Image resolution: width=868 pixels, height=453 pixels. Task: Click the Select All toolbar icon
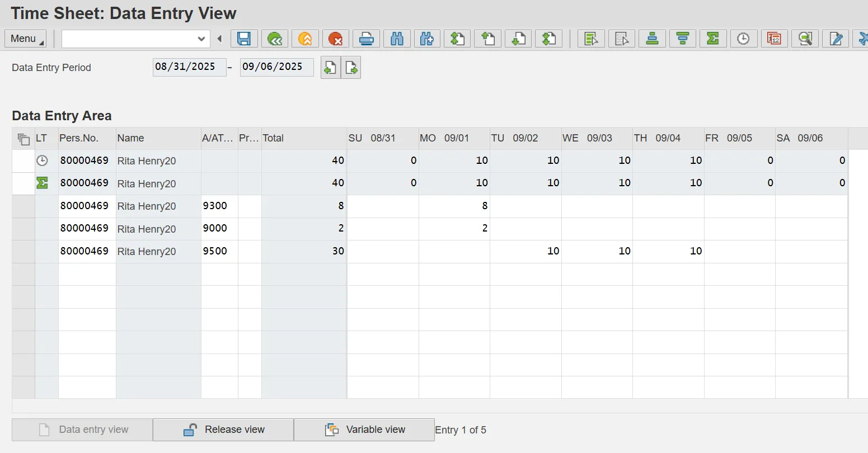591,39
